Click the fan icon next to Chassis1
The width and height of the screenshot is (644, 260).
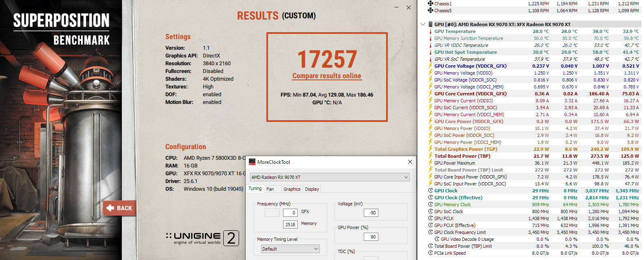click(x=431, y=4)
